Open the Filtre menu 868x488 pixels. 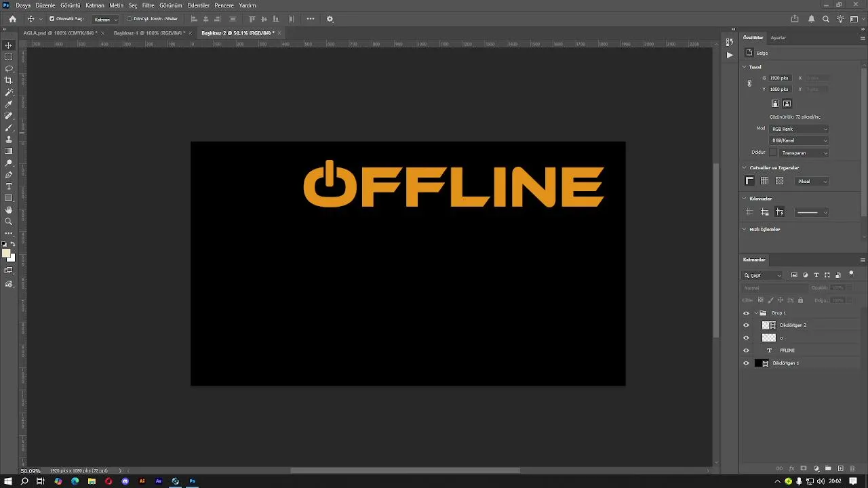tap(148, 5)
